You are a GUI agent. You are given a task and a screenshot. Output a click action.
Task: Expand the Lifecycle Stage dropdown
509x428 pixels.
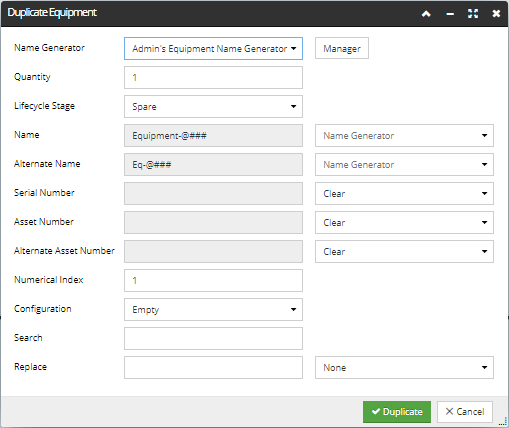point(213,107)
